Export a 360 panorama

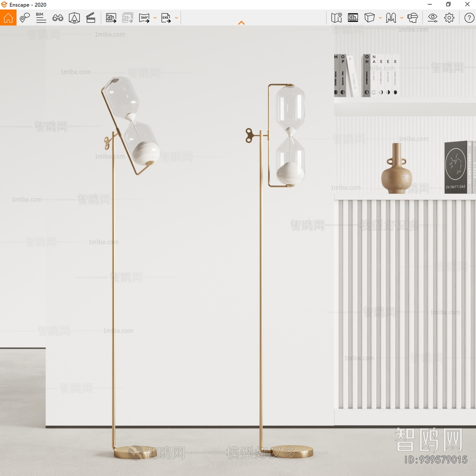(144, 18)
